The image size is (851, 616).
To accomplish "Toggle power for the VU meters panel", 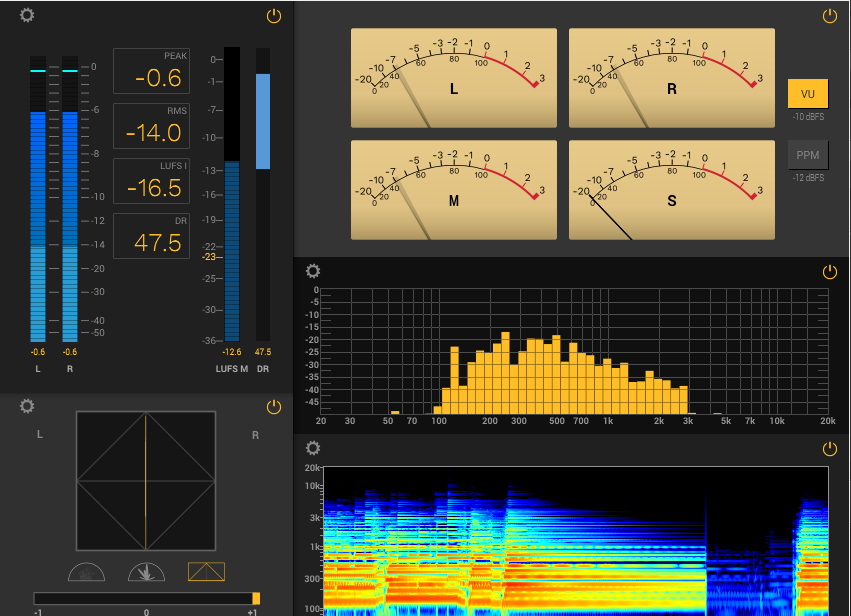I will (829, 16).
